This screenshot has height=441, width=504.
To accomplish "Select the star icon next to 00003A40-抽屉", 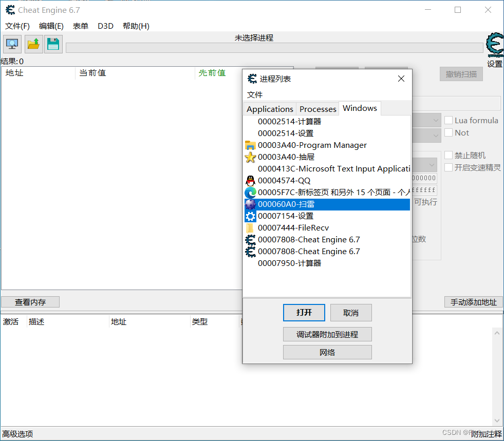I will (x=250, y=157).
